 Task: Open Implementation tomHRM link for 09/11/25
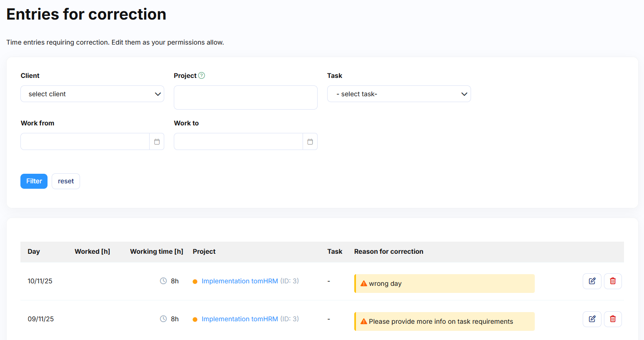240,319
